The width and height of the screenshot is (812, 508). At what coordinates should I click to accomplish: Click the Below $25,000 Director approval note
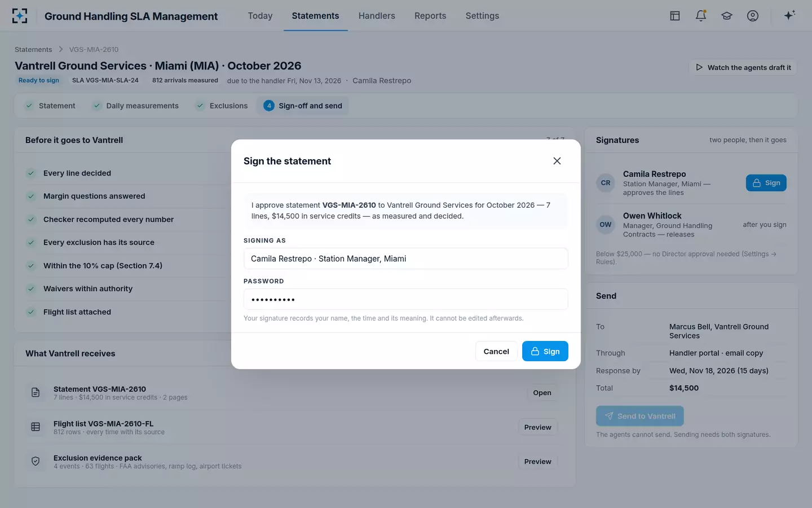[x=686, y=258]
